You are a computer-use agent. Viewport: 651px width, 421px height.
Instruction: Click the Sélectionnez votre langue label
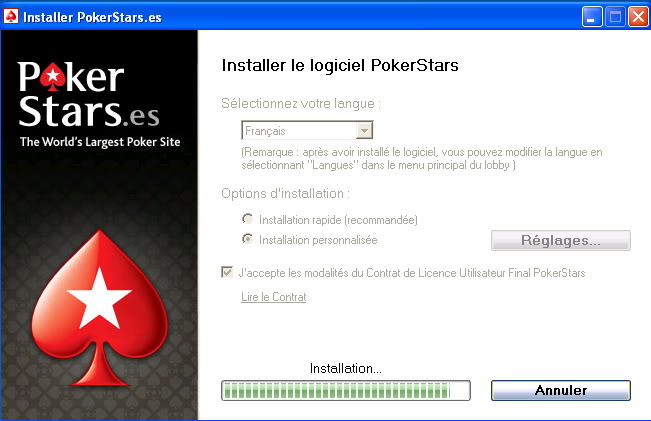[x=301, y=103]
